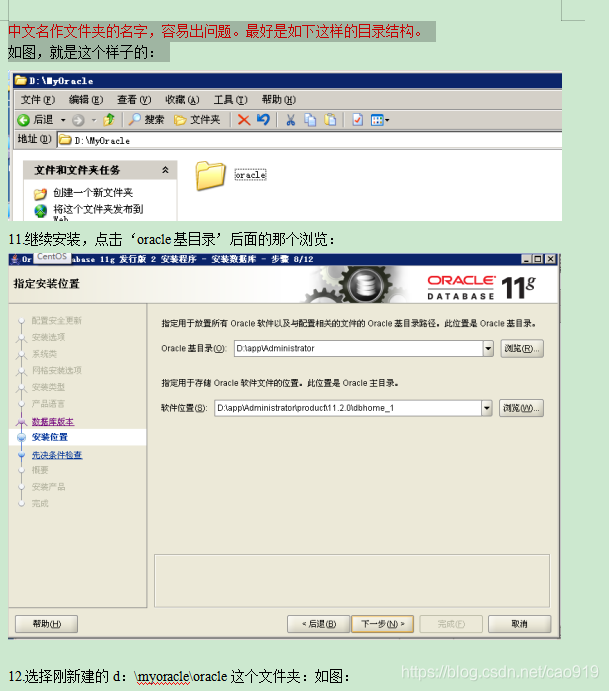The width and height of the screenshot is (609, 691).
Task: Open the 文件(F) menu in Explorer
Action: [x=38, y=100]
